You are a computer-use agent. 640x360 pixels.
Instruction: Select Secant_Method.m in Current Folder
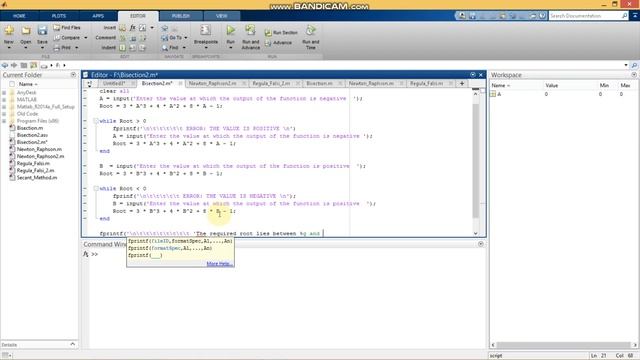[37, 178]
